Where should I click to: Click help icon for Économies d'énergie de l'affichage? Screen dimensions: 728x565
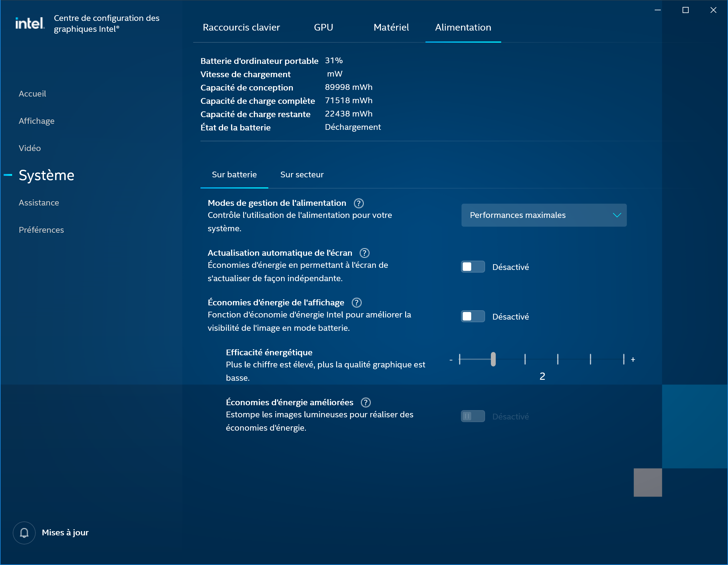tap(357, 303)
